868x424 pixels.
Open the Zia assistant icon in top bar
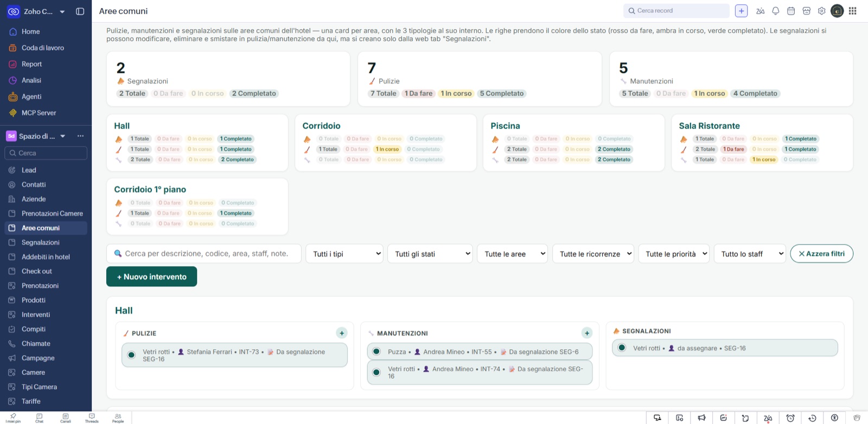pyautogui.click(x=760, y=11)
